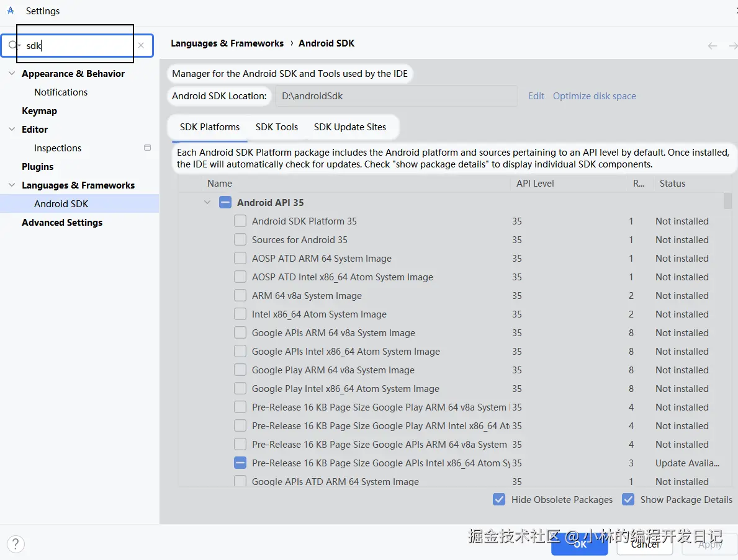Click the OK button
The width and height of the screenshot is (738, 560).
pos(580,544)
